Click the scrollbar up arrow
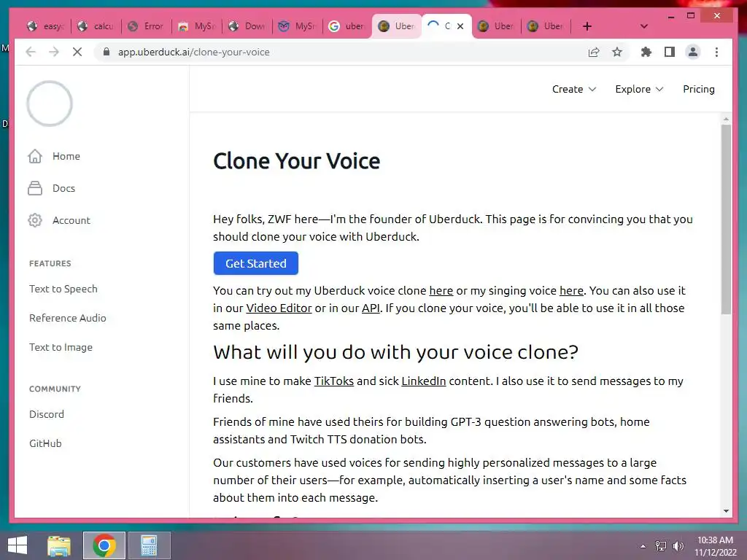 tap(726, 119)
